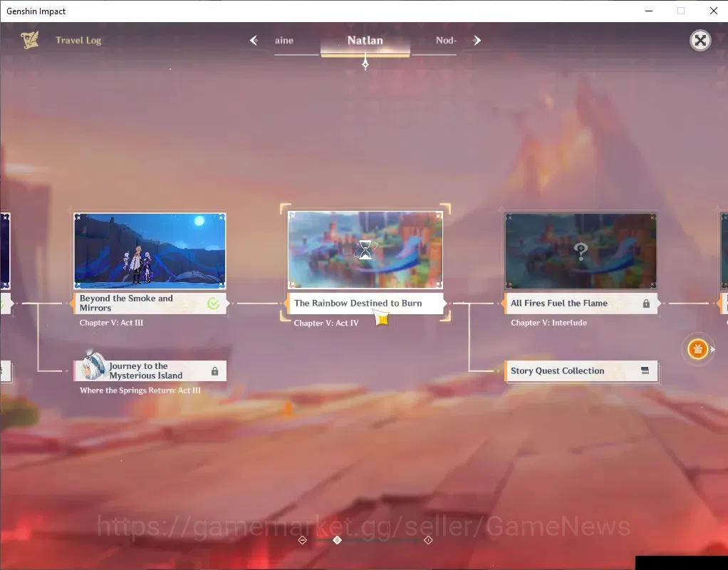Open Beyond the Smoke and Mirrors thumbnail
Viewport: 728px width, 570px height.
click(150, 251)
